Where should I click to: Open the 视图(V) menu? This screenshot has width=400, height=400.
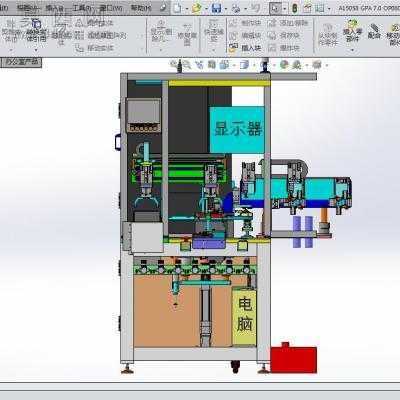click(27, 7)
